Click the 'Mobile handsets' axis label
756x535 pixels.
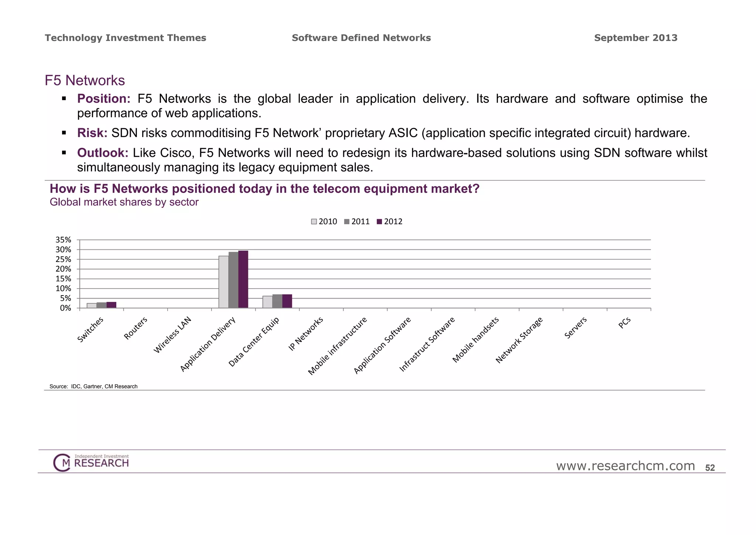tap(476, 339)
